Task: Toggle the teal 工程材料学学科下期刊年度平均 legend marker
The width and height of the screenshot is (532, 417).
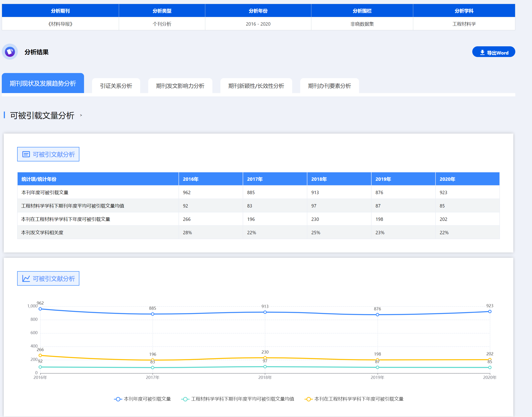Action: tap(185, 399)
